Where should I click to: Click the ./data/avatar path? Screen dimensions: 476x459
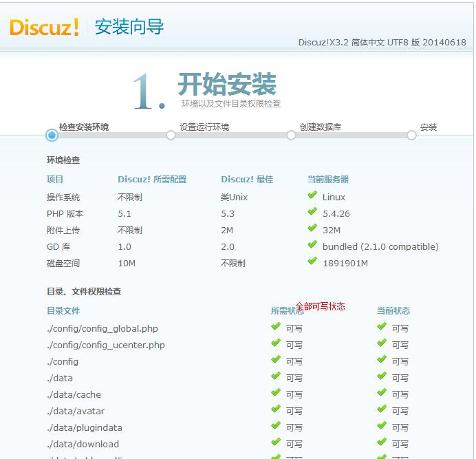pos(76,411)
